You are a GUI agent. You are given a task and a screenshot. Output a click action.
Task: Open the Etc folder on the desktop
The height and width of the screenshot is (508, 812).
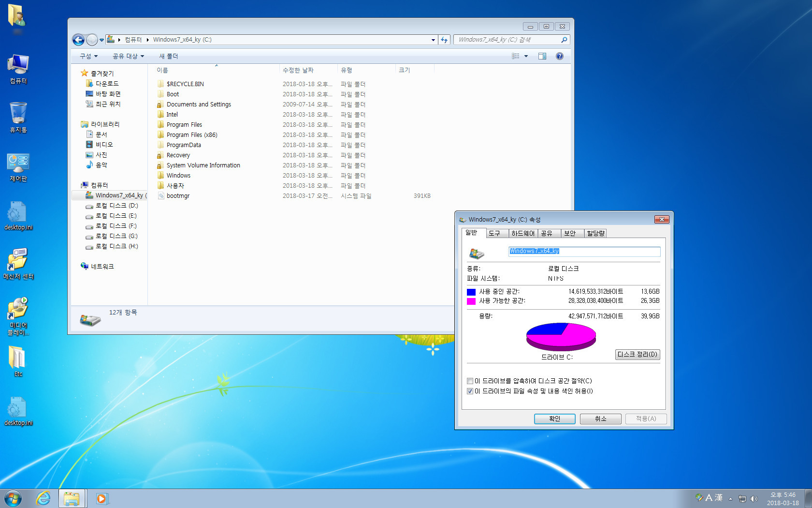click(18, 361)
